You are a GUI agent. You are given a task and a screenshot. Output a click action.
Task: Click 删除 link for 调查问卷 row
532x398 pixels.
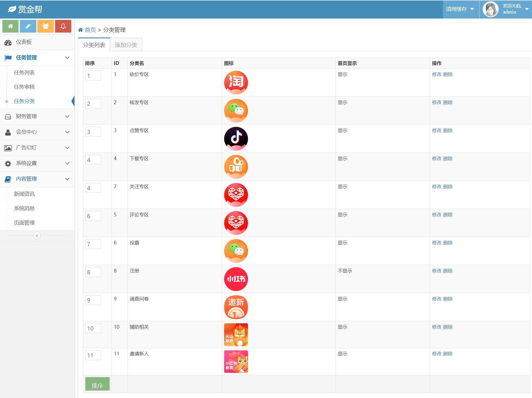pos(448,299)
